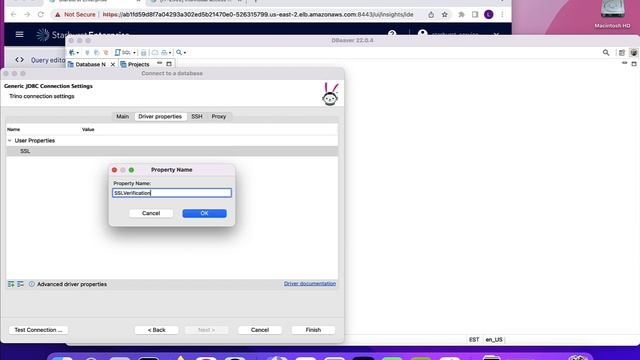Click the browser share page icon
Viewport: 640px width, 360px height.
point(431,14)
